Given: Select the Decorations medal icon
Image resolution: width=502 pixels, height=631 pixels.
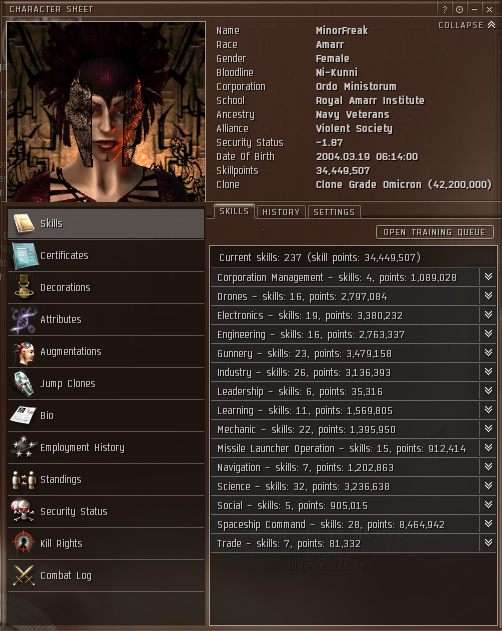Looking at the screenshot, I should 24,287.
